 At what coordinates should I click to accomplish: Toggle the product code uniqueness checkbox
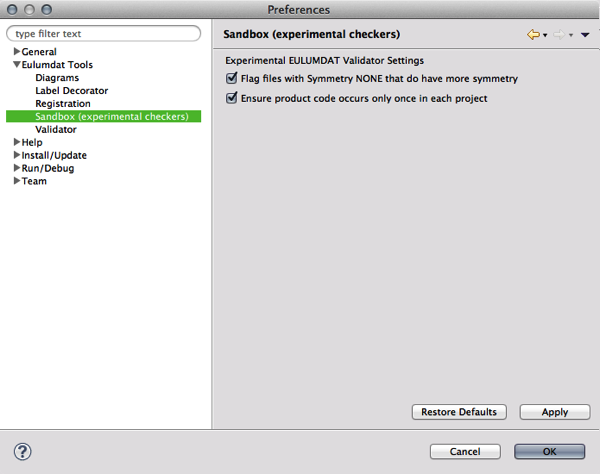click(x=232, y=98)
